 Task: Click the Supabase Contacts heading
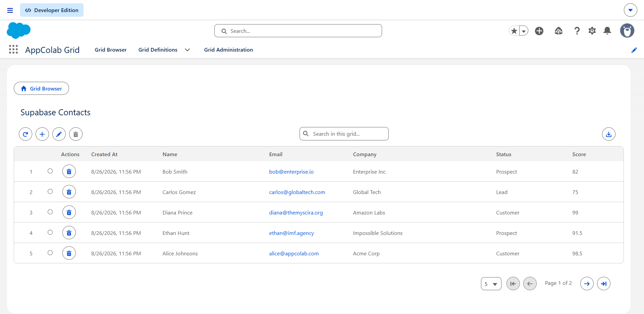click(55, 112)
